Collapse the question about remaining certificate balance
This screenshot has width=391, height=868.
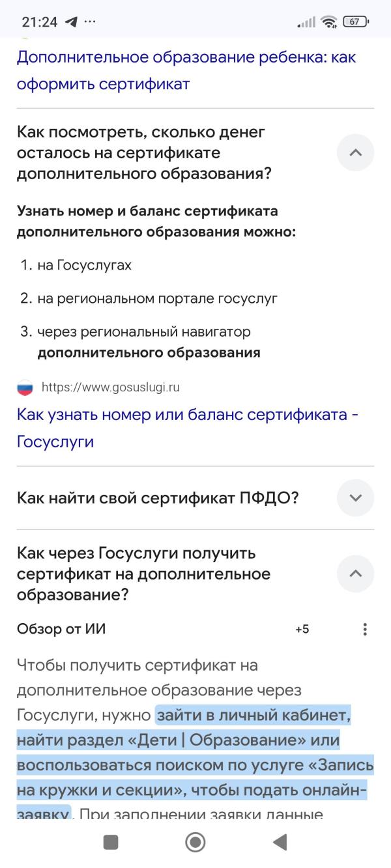(x=355, y=152)
